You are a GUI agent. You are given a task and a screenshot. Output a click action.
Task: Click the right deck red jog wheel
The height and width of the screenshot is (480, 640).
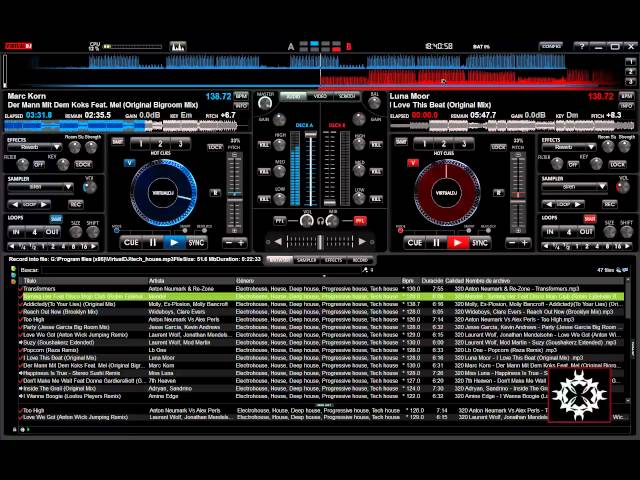(x=447, y=193)
